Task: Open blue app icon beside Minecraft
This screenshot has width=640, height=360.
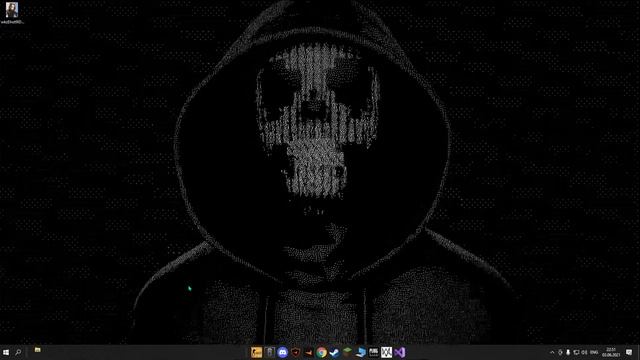Action: coord(360,352)
